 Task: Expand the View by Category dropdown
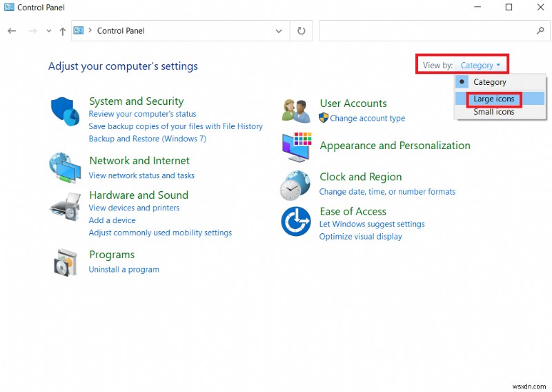(481, 66)
